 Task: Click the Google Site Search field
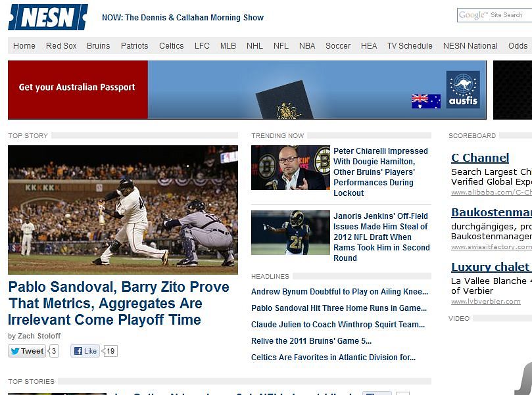pyautogui.click(x=495, y=15)
